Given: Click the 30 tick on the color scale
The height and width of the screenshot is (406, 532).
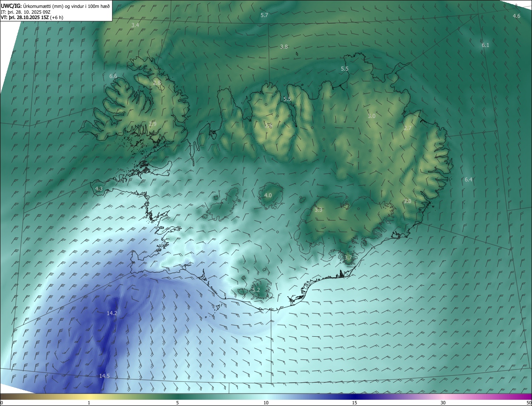Looking at the screenshot, I should point(443,403).
